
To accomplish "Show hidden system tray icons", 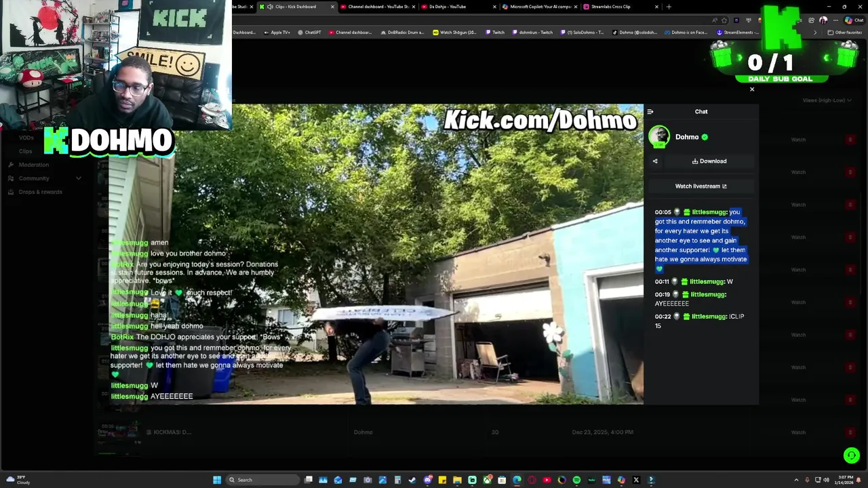I will [796, 480].
